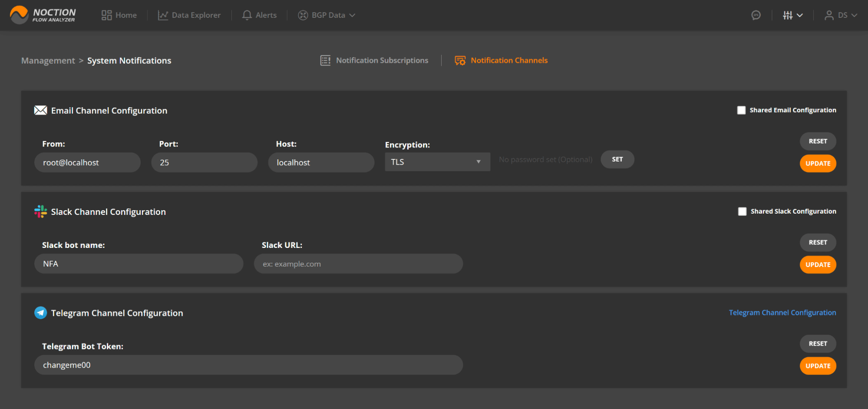The height and width of the screenshot is (409, 868).
Task: Click the Host input field
Action: [x=321, y=162]
